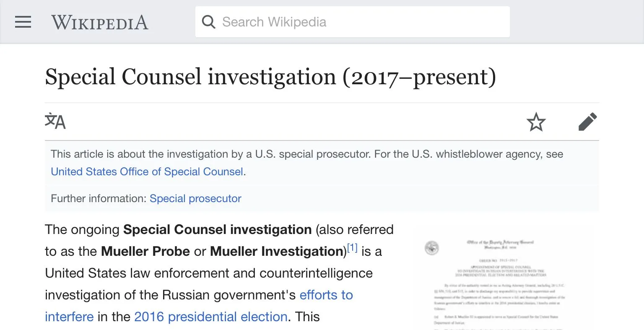Open the 2016 presidential election link
The image size is (644, 330).
(210, 317)
